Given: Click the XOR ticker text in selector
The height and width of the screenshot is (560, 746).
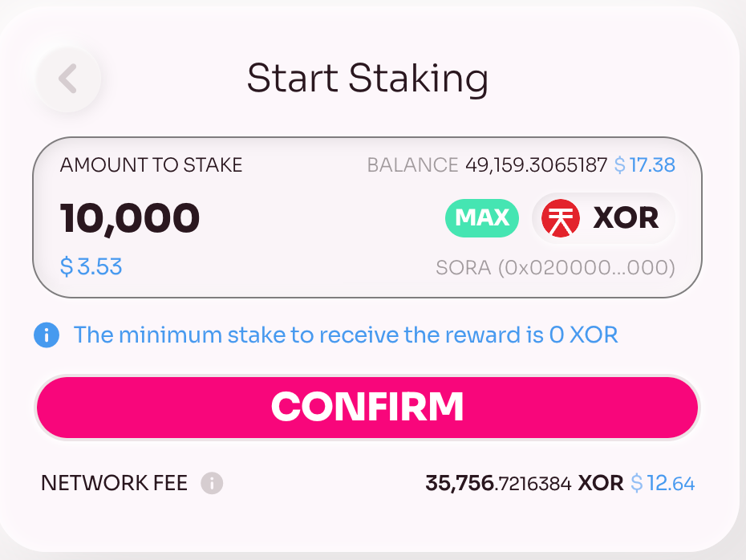Looking at the screenshot, I should pos(626,218).
